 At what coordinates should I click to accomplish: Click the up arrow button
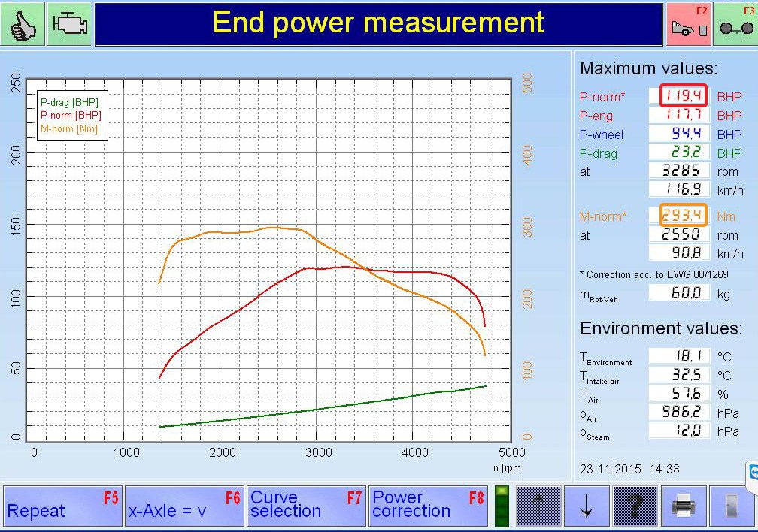pos(538,506)
